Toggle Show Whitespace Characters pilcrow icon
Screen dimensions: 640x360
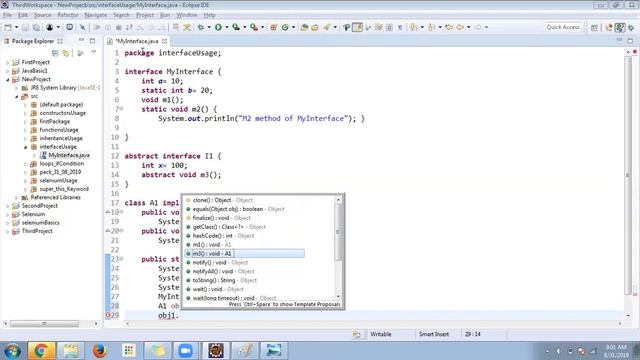tap(400, 27)
